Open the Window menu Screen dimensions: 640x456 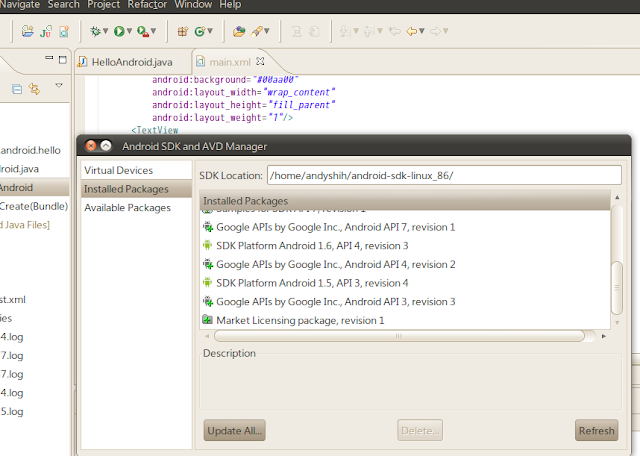point(193,4)
